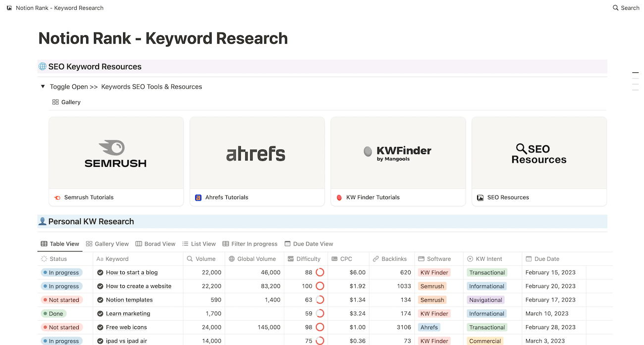
Task: Open the Due Date View tab
Action: point(309,244)
